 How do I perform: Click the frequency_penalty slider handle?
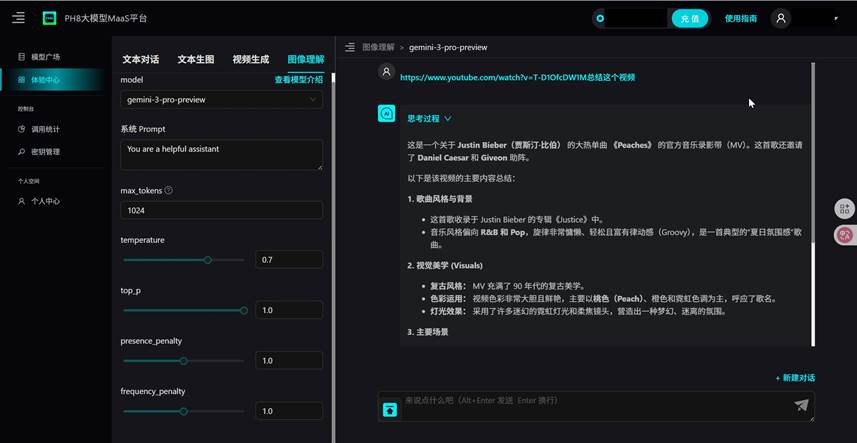click(184, 411)
